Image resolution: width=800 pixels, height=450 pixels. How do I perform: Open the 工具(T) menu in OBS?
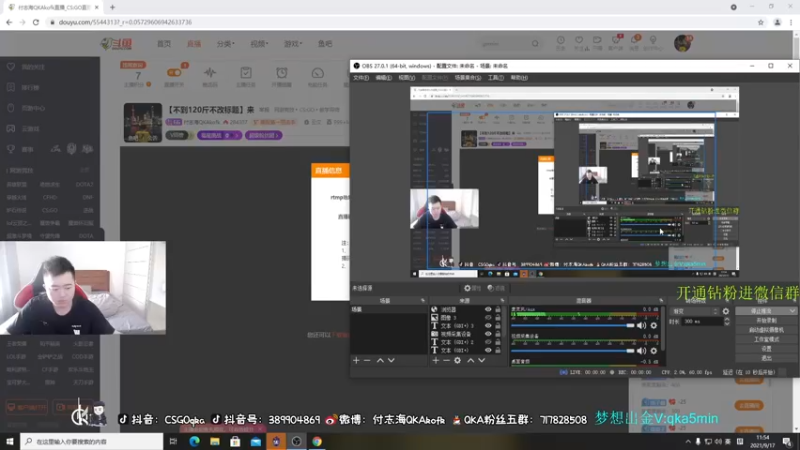(496, 78)
